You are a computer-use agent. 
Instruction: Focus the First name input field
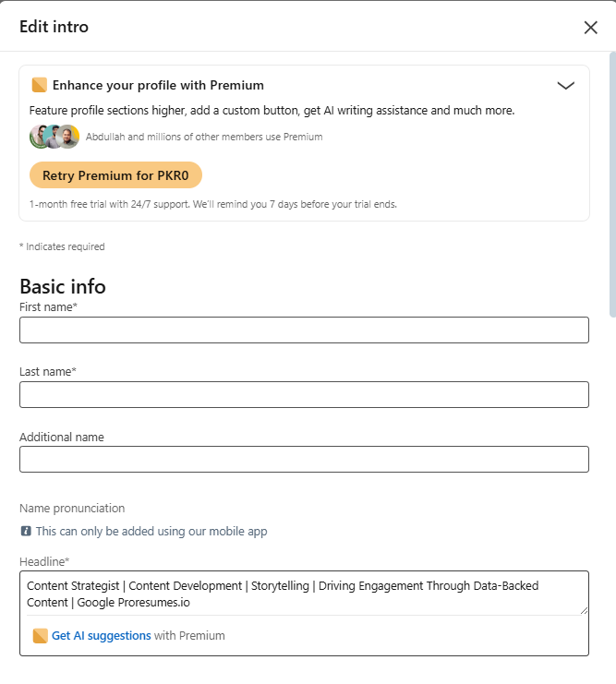304,330
